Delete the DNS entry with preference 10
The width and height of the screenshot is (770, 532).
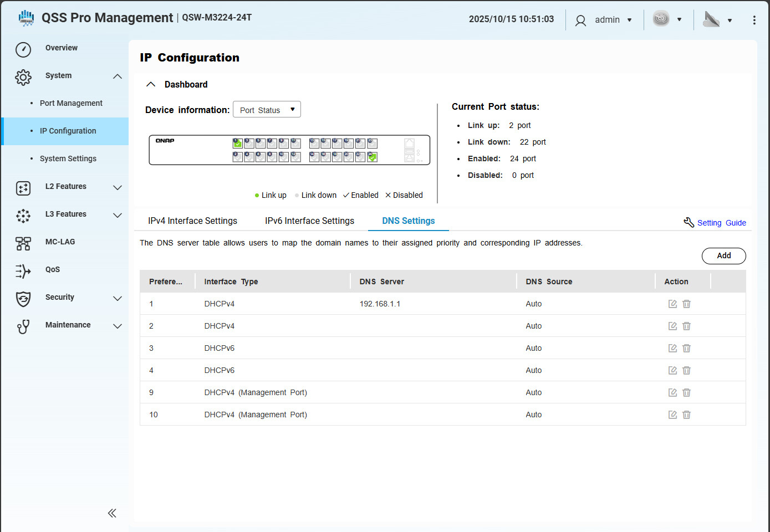click(686, 415)
